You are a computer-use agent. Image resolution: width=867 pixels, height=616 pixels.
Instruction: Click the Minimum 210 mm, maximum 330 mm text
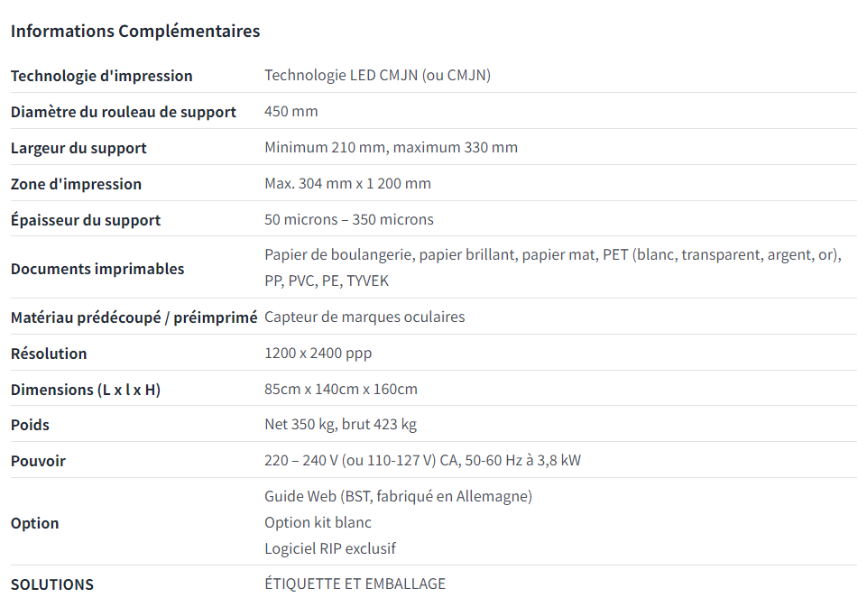pos(391,148)
